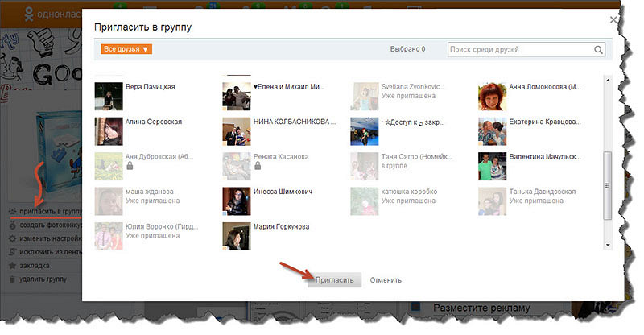Click the star icon beside 'закладка'
The height and width of the screenshot is (335, 644).
(x=13, y=266)
